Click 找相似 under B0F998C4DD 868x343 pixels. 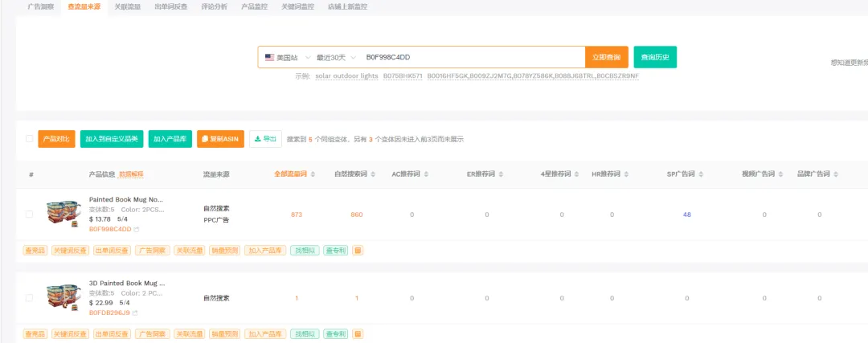(x=305, y=251)
